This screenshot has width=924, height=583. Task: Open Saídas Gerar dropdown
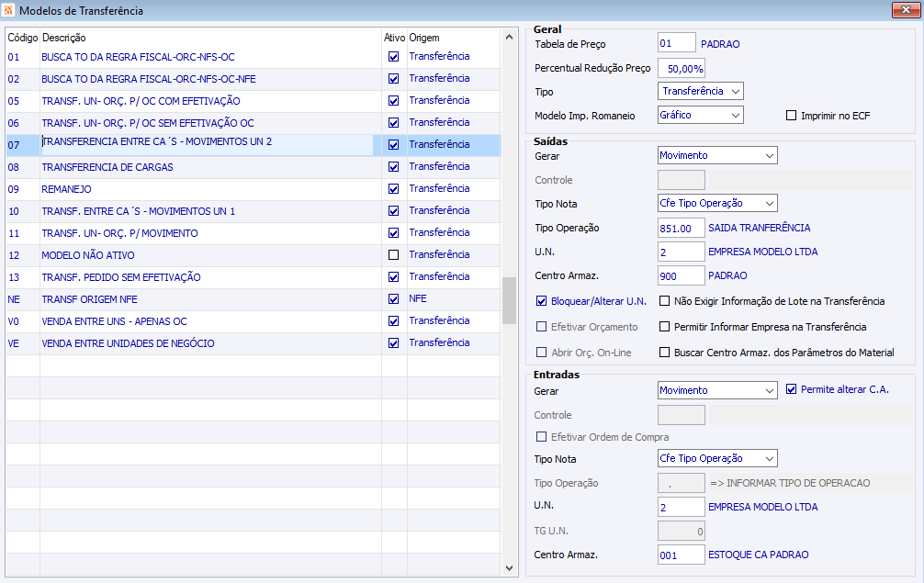click(x=717, y=155)
